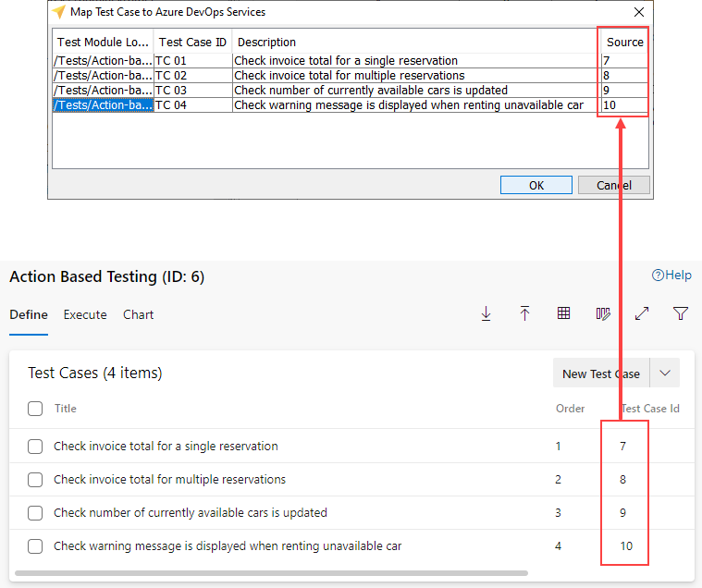Open test case titled single reservation in list
702x588 pixels.
(x=166, y=447)
